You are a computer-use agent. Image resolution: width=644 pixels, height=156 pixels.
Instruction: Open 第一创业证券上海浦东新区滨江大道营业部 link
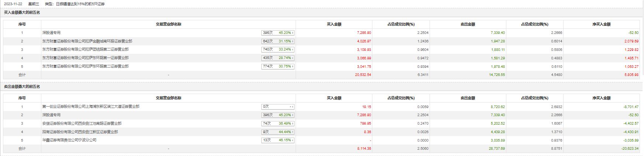pyautogui.click(x=91, y=107)
